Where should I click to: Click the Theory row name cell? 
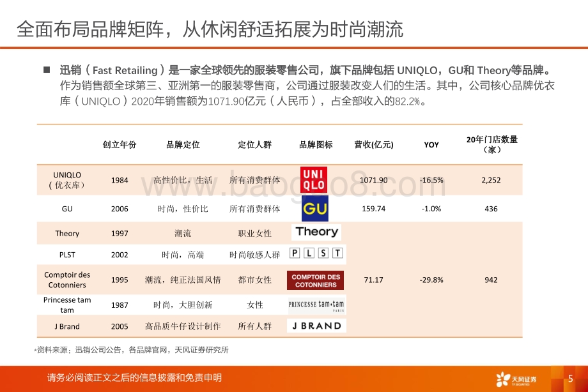coord(67,234)
